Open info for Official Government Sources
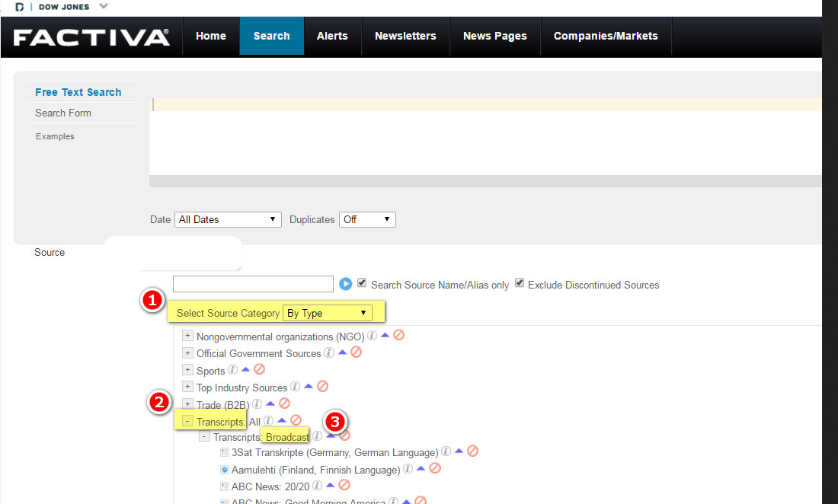The height and width of the screenshot is (504, 838). coord(329,353)
